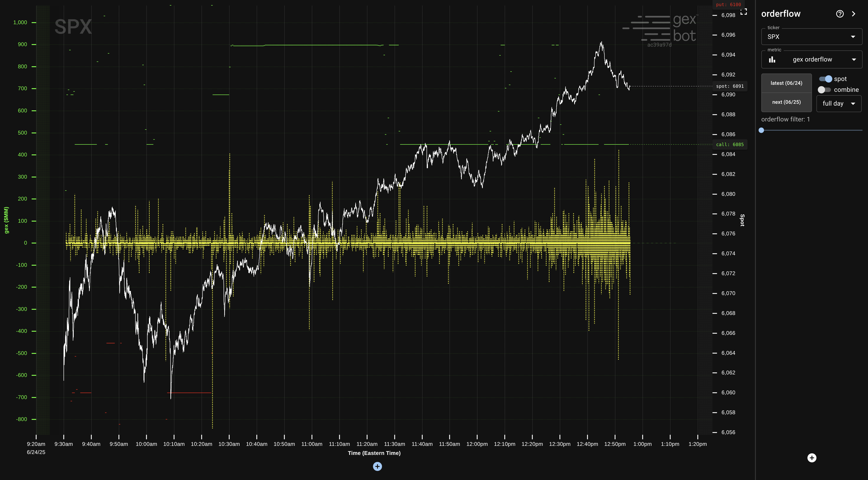Click the bar chart icon in the metric field
Screen dimensions: 868x480
772,60
